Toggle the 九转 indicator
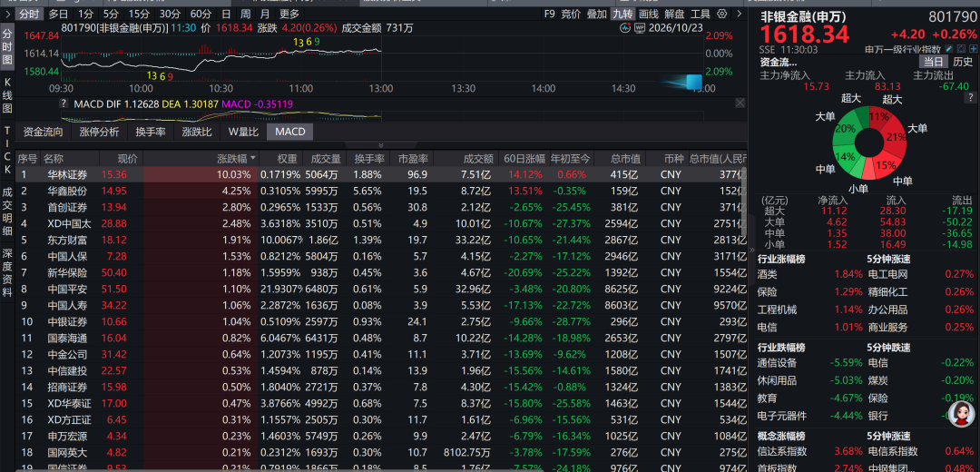The width and height of the screenshot is (980, 472). pos(622,14)
